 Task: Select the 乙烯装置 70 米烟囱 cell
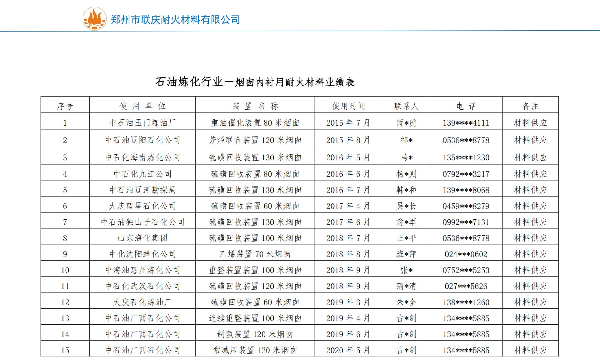(x=255, y=254)
